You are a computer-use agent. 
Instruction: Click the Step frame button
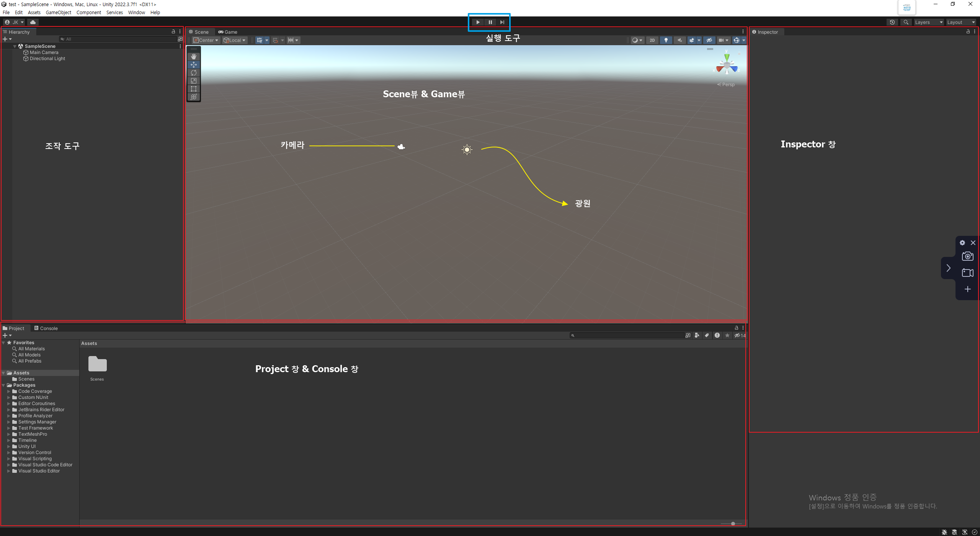point(502,22)
